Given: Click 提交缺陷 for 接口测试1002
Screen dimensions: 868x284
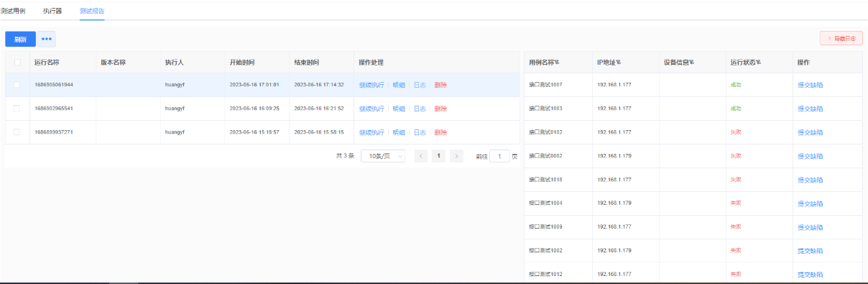Looking at the screenshot, I should coord(810,251).
